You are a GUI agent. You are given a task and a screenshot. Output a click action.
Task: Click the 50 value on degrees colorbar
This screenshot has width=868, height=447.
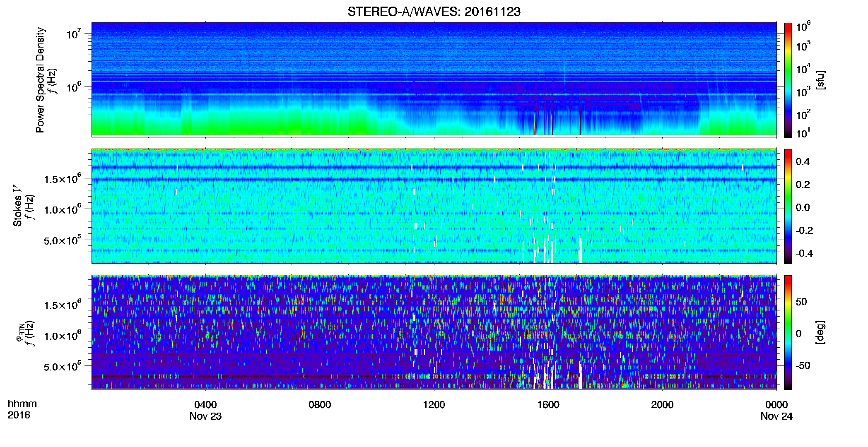(x=801, y=302)
